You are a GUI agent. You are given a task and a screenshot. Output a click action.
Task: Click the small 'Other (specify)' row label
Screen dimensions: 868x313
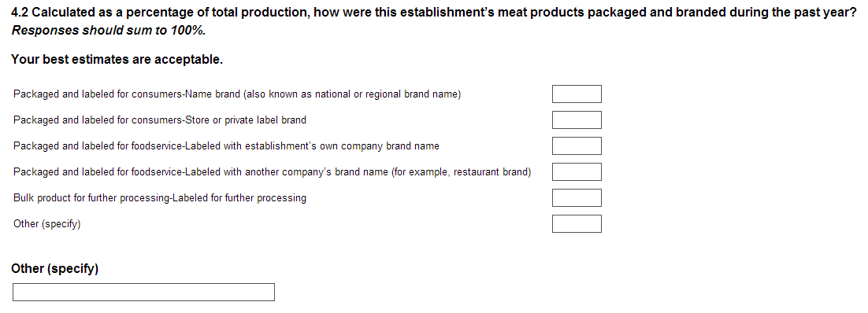(x=47, y=224)
